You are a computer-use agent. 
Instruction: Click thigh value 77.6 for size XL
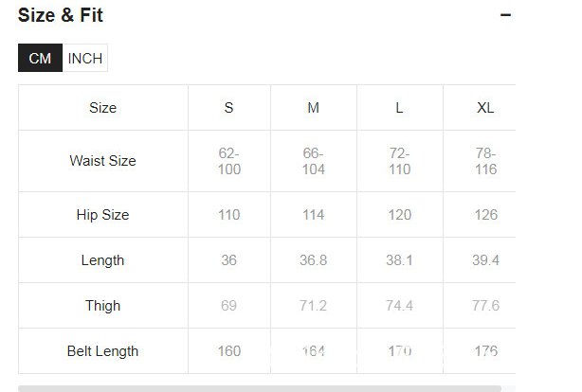pyautogui.click(x=485, y=306)
